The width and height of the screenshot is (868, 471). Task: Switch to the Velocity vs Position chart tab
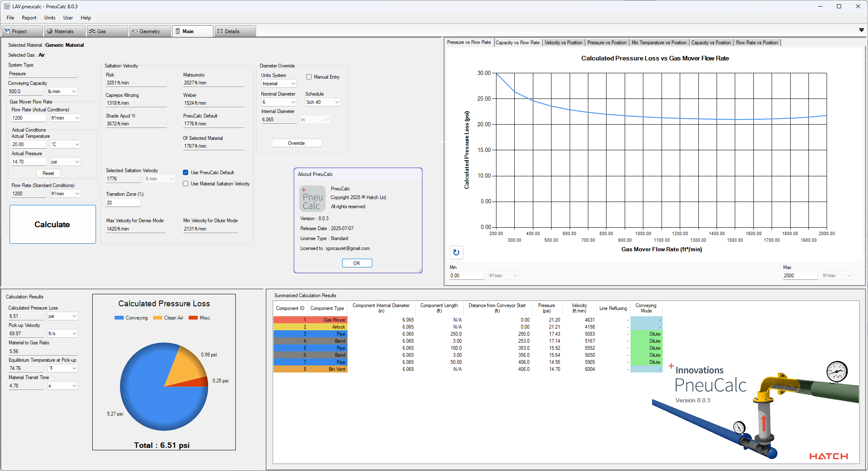(563, 42)
